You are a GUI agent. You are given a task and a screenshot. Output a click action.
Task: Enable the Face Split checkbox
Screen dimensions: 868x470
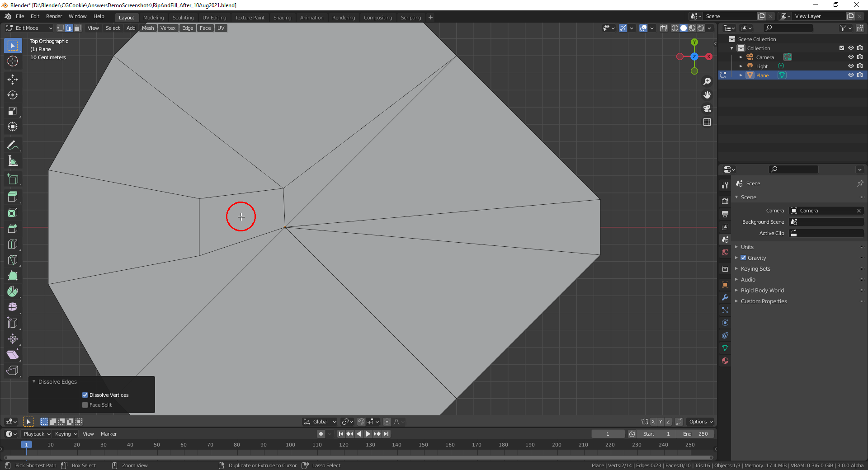85,405
